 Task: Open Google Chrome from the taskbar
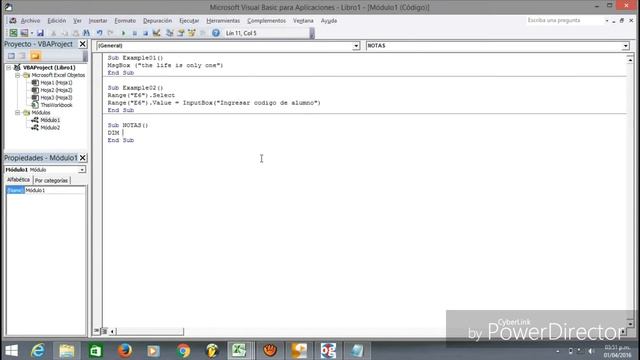coord(183,351)
